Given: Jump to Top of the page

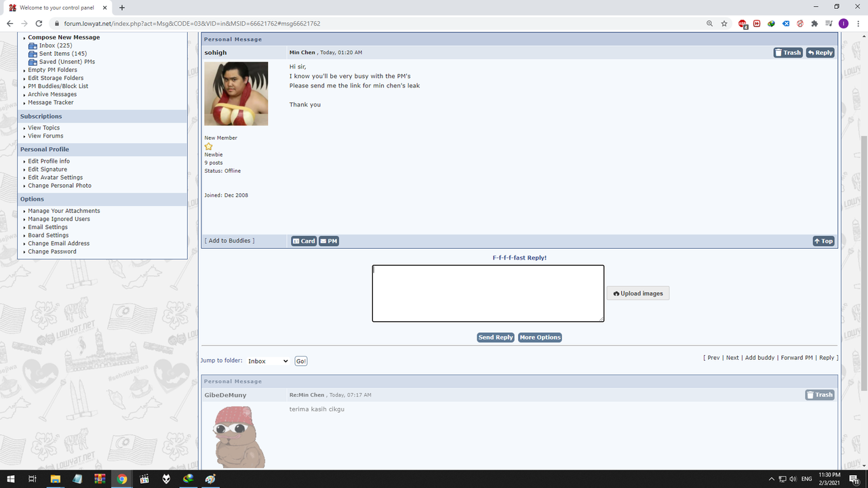Looking at the screenshot, I should [823, 241].
